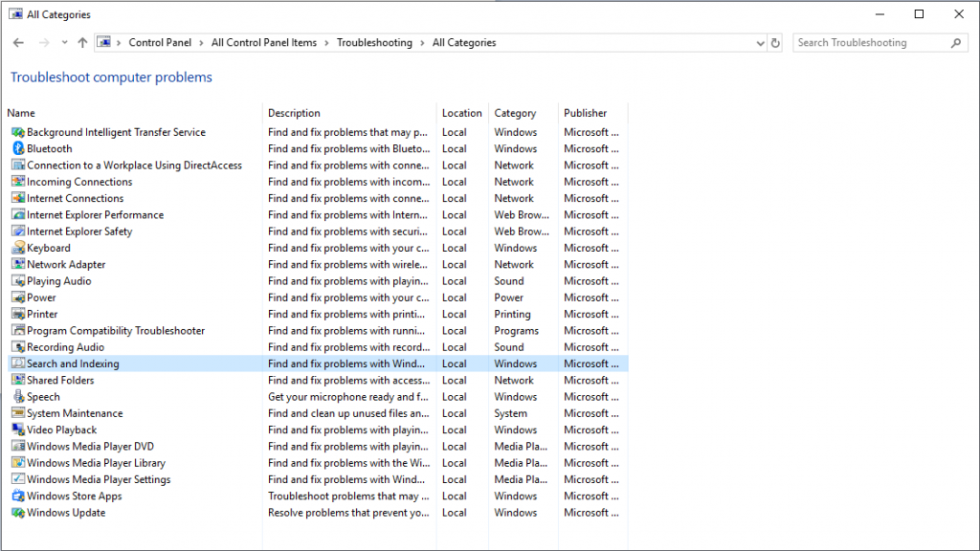Open the Playing Audio troubleshooter
The image size is (980, 551).
click(x=58, y=281)
